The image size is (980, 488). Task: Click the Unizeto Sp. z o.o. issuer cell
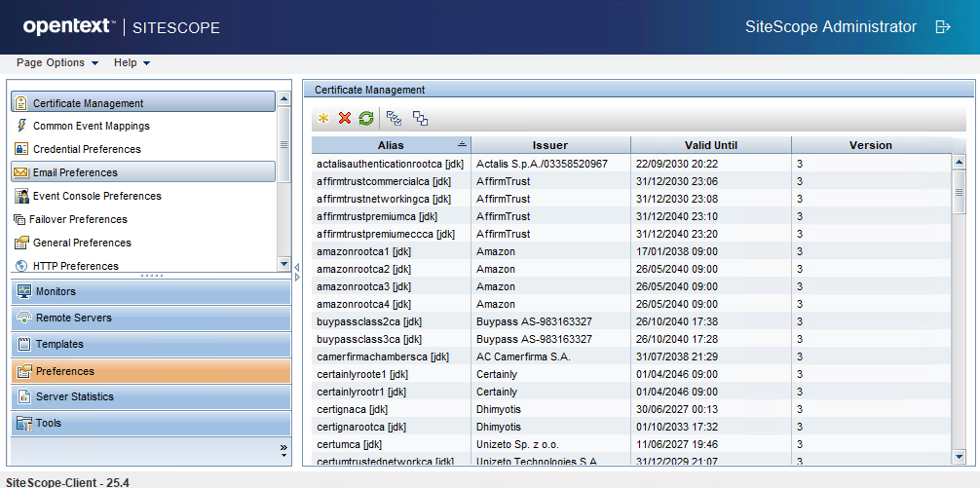[550, 444]
